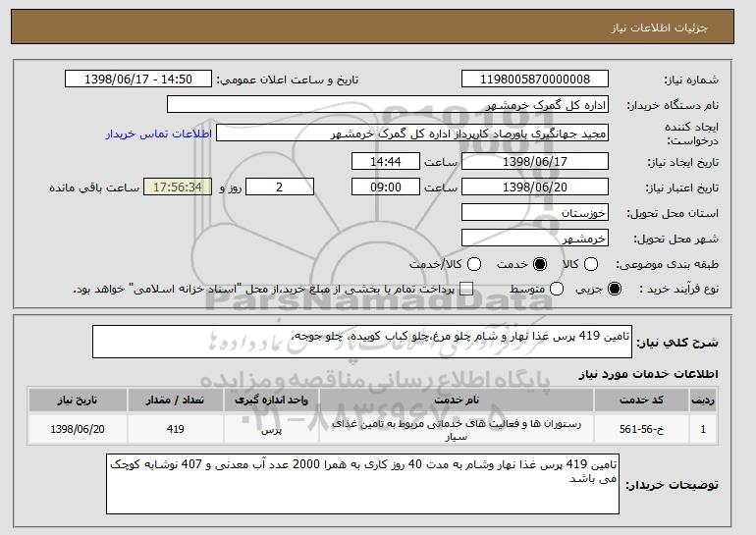Screen dimensions: 756x535
Task: Select the جزیی purchase type radio
Action: point(615,289)
